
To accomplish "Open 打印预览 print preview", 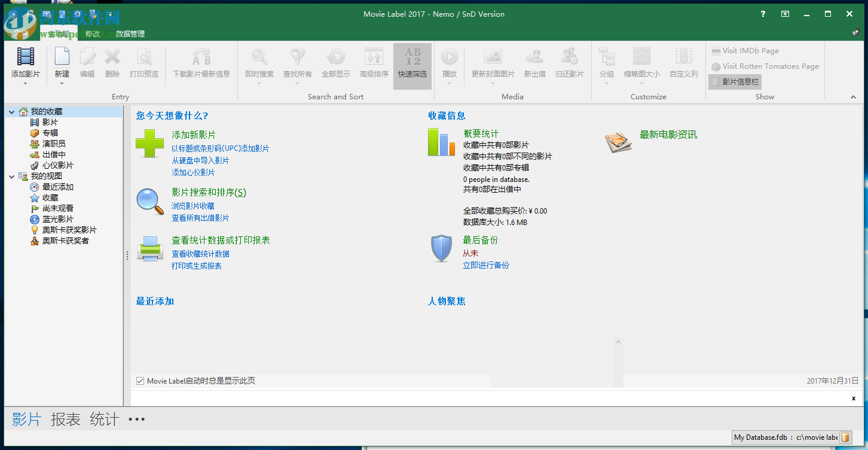I will [x=144, y=62].
